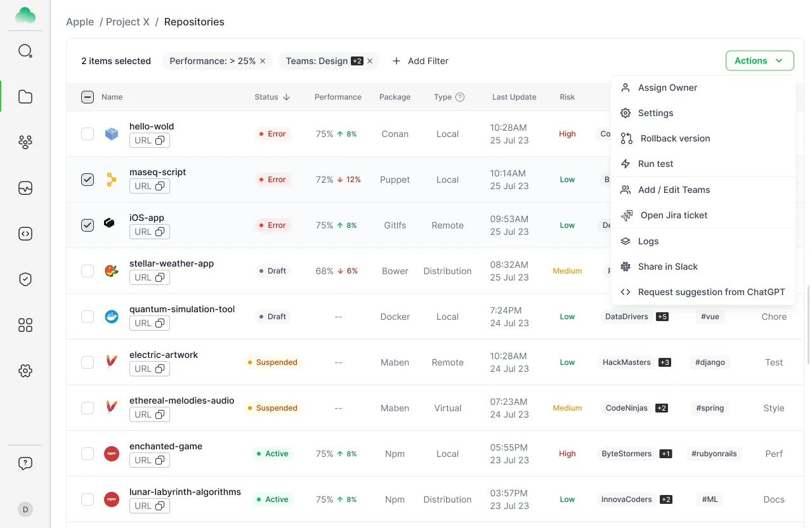
Task: Remove the Performance > 25% filter
Action: [x=263, y=61]
